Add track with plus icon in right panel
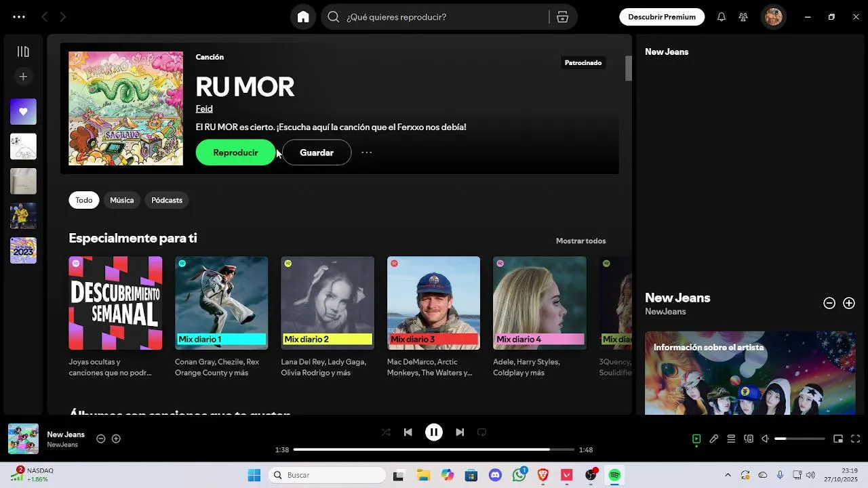868x488 pixels. (x=849, y=304)
